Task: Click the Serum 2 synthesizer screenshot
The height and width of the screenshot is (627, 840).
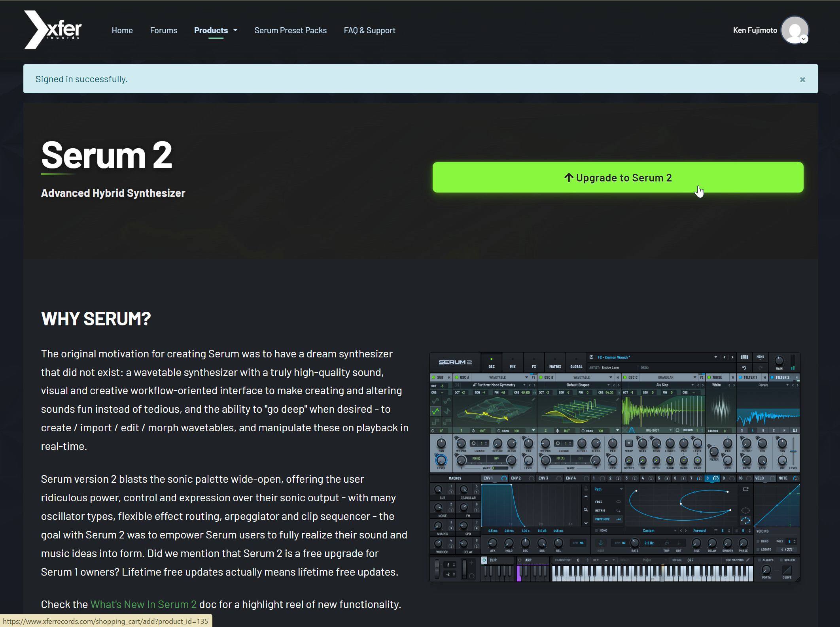Action: (x=615, y=467)
